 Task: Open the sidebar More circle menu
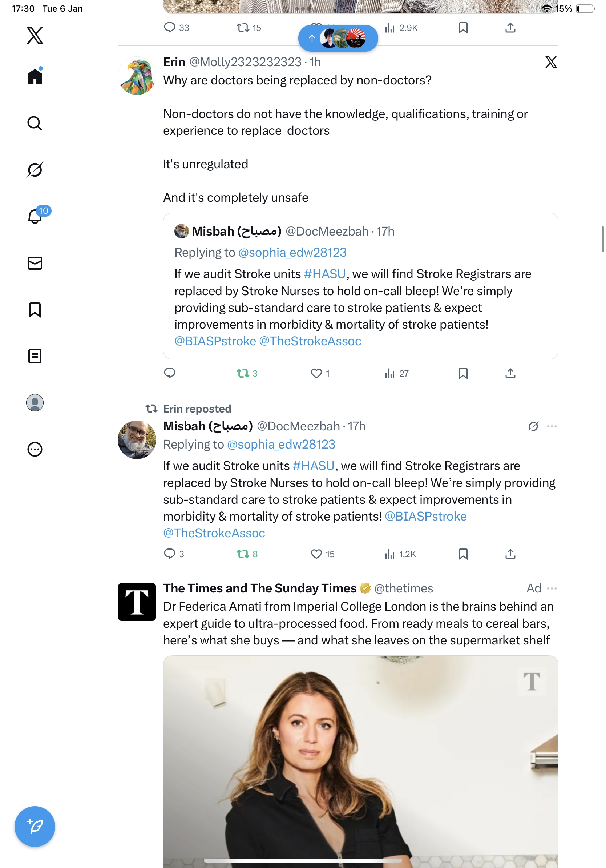(35, 449)
